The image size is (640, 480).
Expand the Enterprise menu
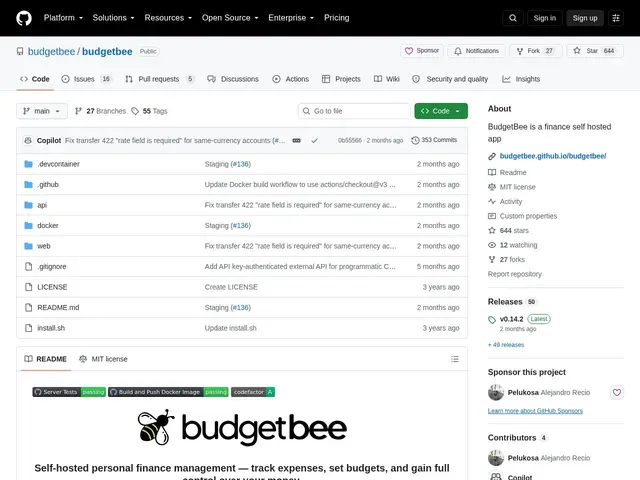[x=291, y=18]
